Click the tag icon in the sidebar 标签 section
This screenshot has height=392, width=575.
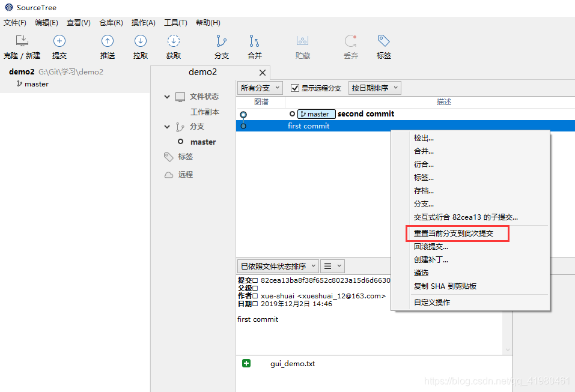pos(168,157)
